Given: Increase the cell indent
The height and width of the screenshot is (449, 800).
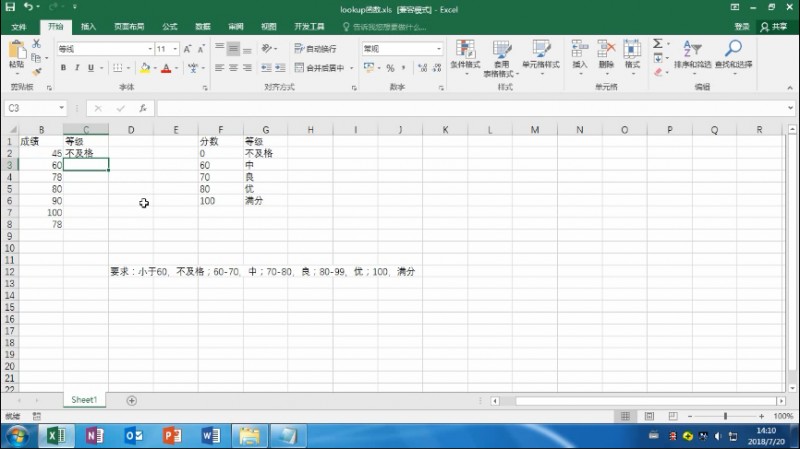Looking at the screenshot, I should point(280,68).
